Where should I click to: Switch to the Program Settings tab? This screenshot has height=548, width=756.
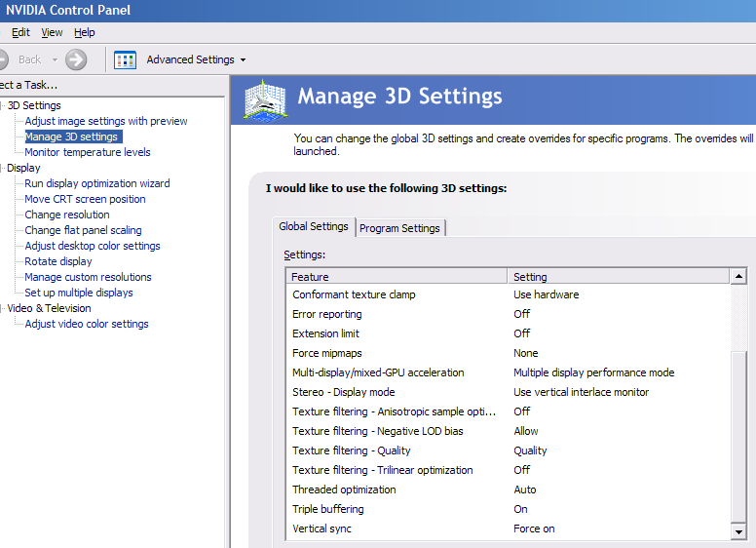(399, 228)
